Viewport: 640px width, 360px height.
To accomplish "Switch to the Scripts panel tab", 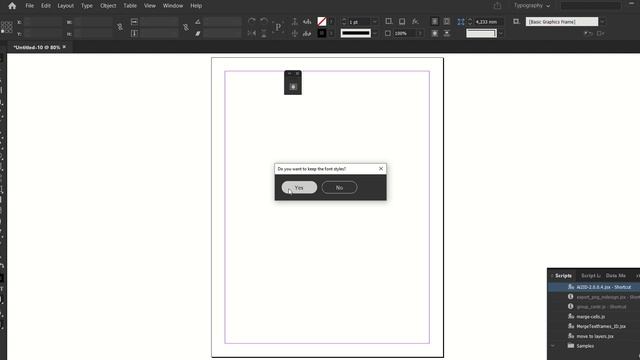I will click(563, 276).
